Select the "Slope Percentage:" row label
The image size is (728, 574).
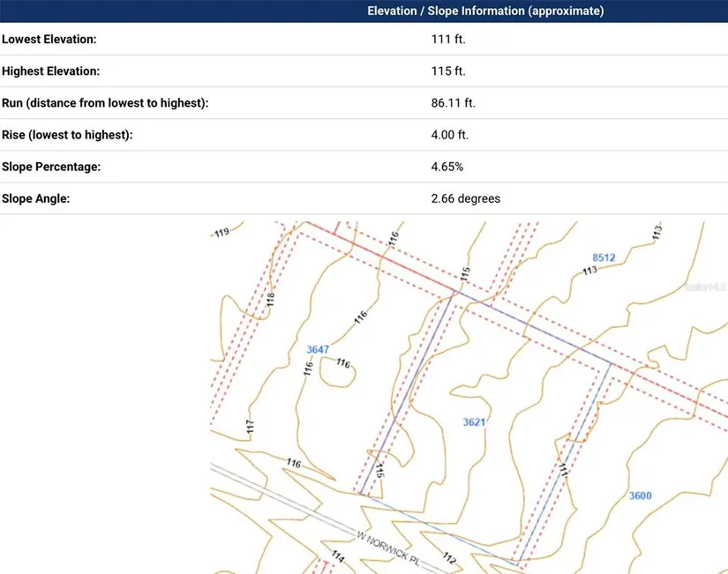pos(51,167)
